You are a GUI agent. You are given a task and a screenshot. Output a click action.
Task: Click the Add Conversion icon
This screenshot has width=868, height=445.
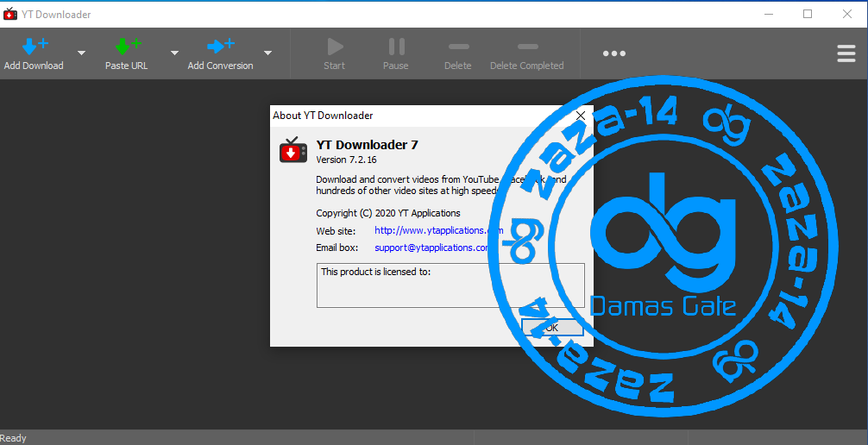[x=220, y=46]
